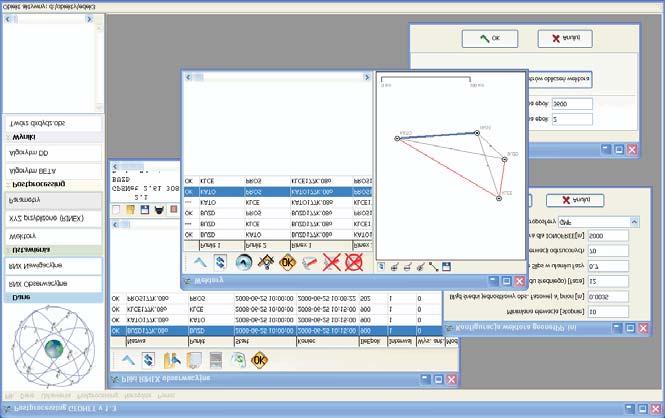Click the obliczeń wektora button in the top-right dialog
This screenshot has width=665, height=418.
coord(559,79)
